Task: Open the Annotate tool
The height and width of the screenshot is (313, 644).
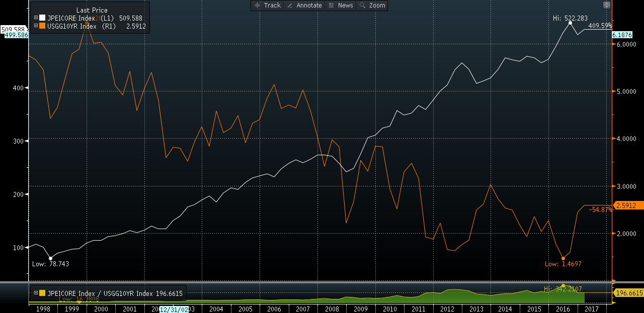Action: pos(304,6)
